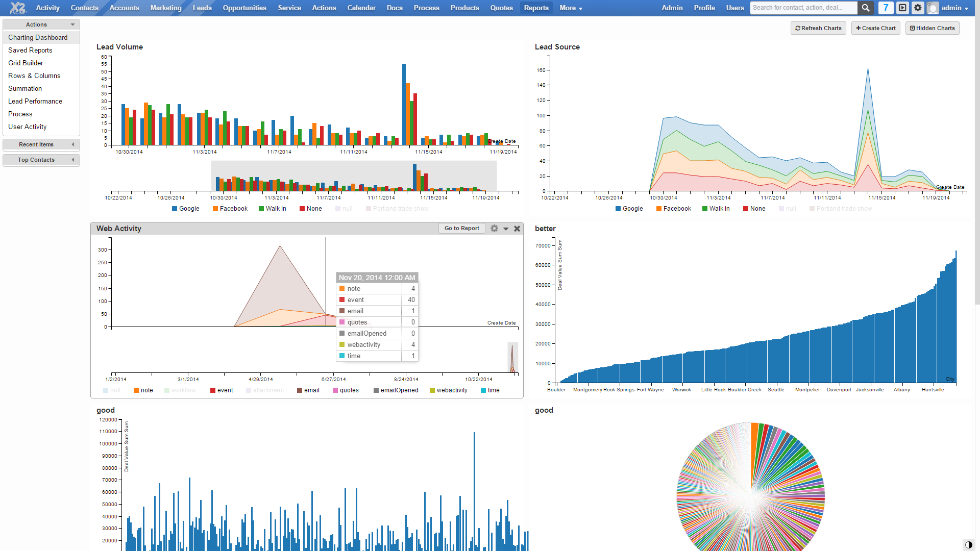This screenshot has height=551, width=980.
Task: Click the Refresh Charts button
Action: pos(818,28)
